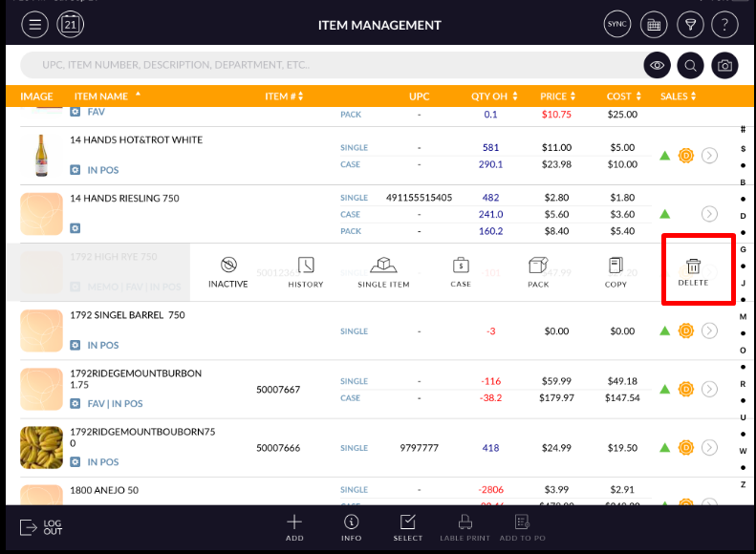Click the search magnifier icon
Image resolution: width=756 pixels, height=554 pixels.
coord(691,66)
